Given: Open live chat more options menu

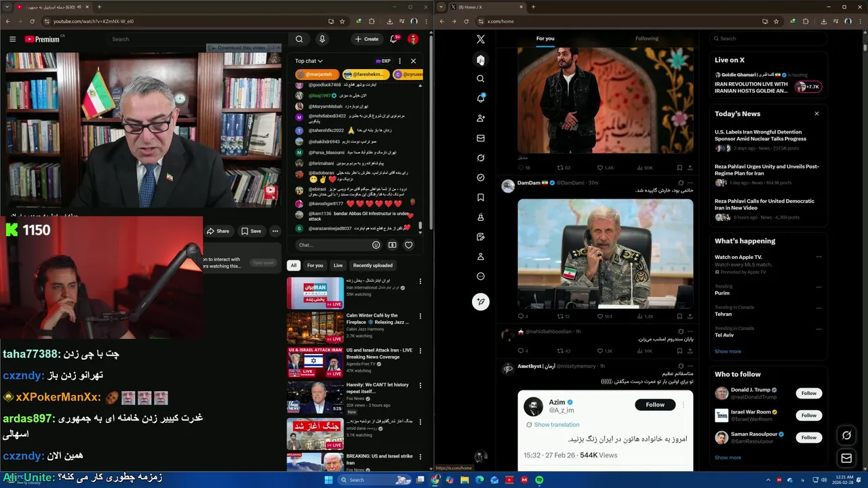Looking at the screenshot, I should (x=399, y=61).
